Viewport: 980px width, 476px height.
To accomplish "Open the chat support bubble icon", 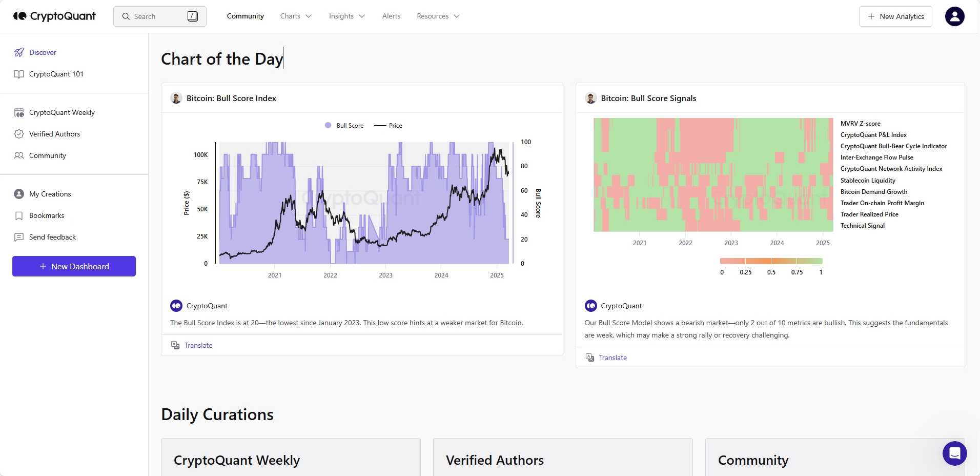I will 955,453.
